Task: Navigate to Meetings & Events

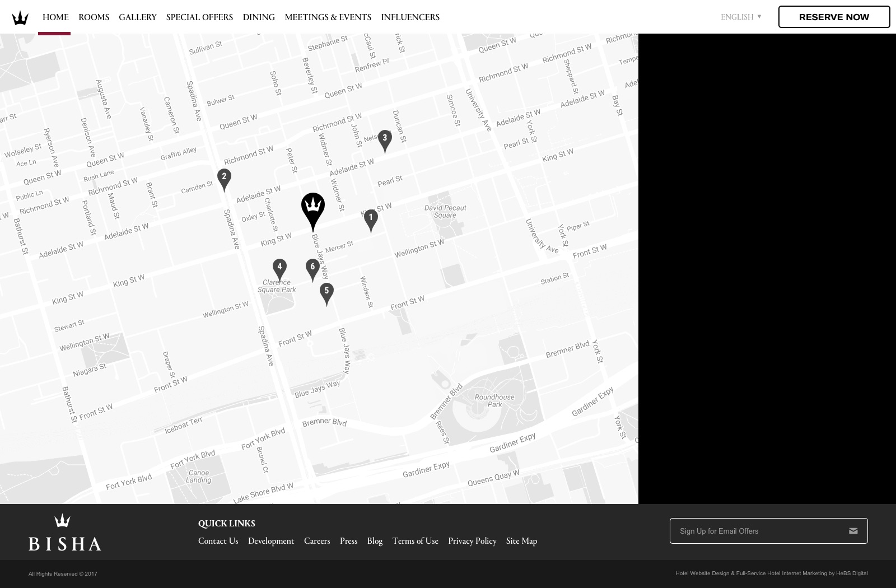Action: pos(328,17)
